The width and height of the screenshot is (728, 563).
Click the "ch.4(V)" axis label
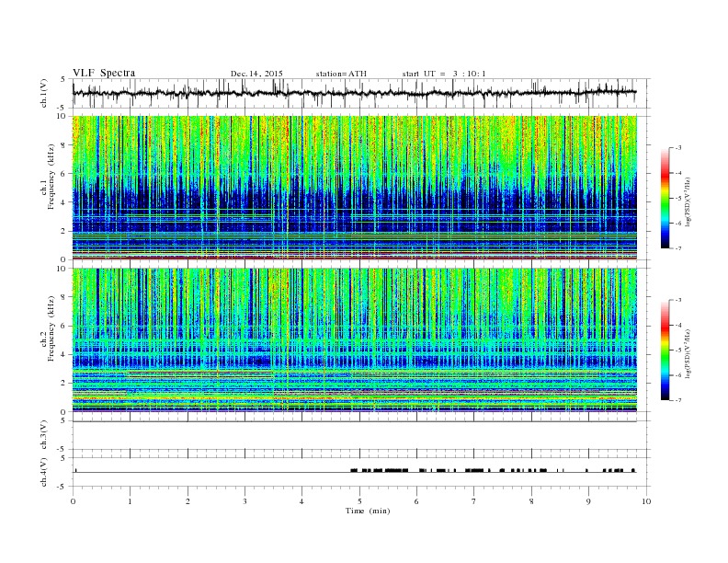click(x=44, y=472)
